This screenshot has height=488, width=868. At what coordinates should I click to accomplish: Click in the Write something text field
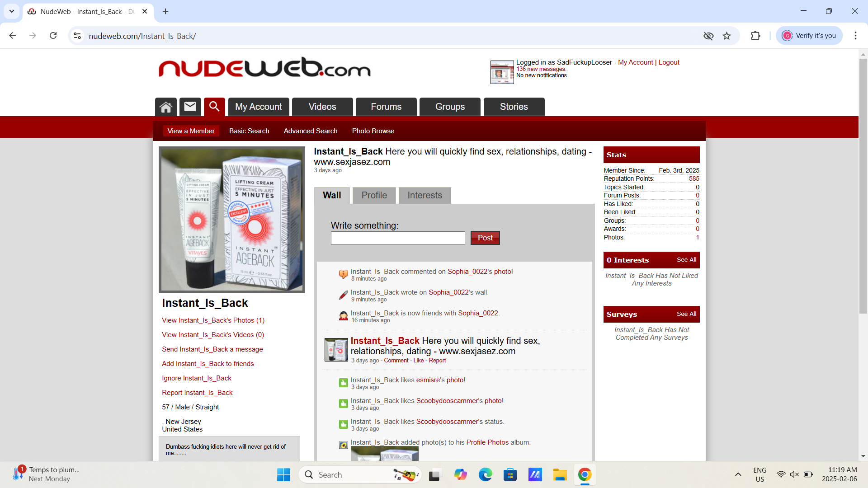coord(397,238)
